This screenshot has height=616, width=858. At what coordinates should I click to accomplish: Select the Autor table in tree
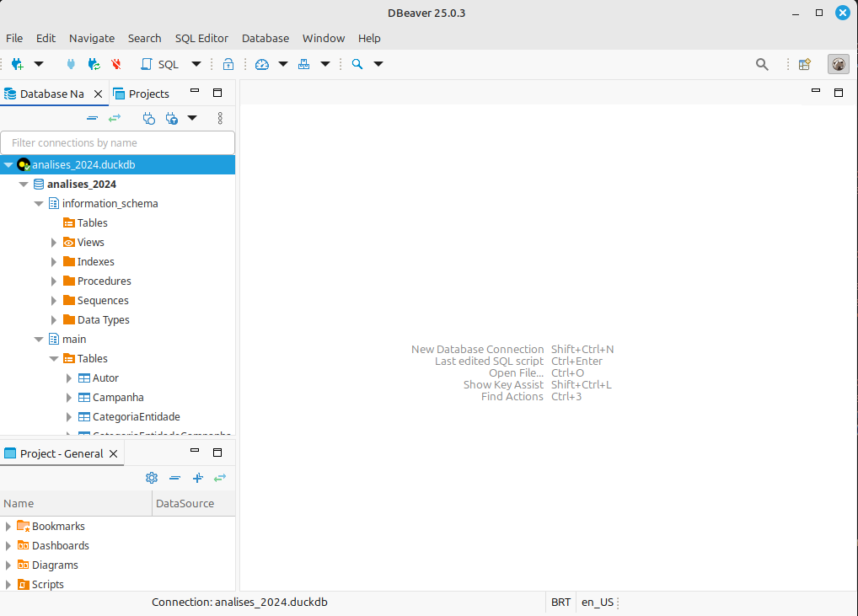click(x=105, y=378)
